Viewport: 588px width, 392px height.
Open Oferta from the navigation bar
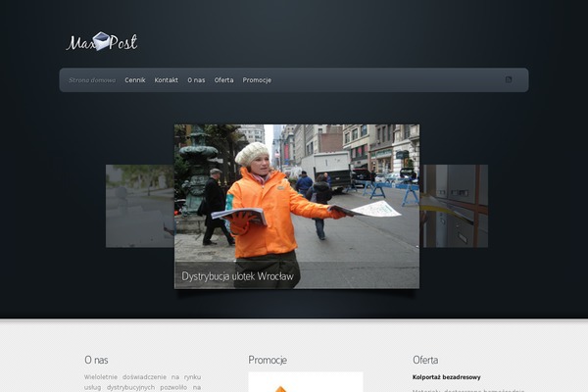click(223, 80)
